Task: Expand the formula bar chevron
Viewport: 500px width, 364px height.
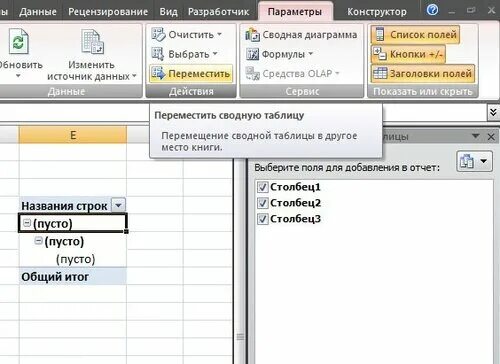Action: click(493, 112)
